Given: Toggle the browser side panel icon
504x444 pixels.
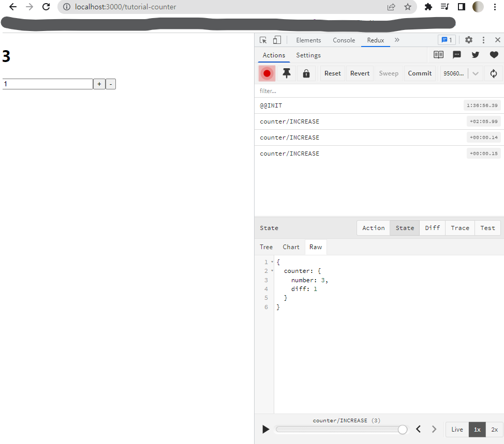Looking at the screenshot, I should tap(461, 7).
